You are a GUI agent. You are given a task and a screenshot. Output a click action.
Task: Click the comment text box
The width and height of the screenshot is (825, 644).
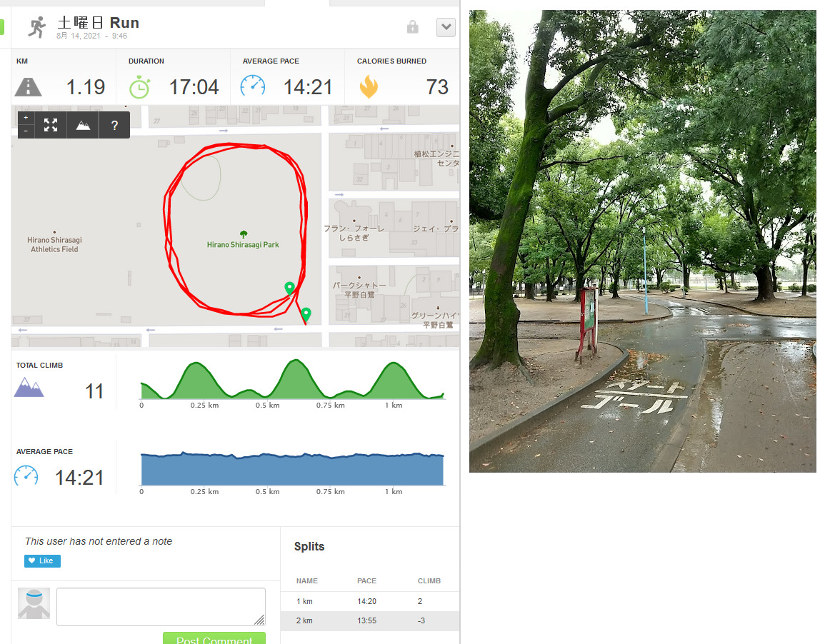coord(161,607)
